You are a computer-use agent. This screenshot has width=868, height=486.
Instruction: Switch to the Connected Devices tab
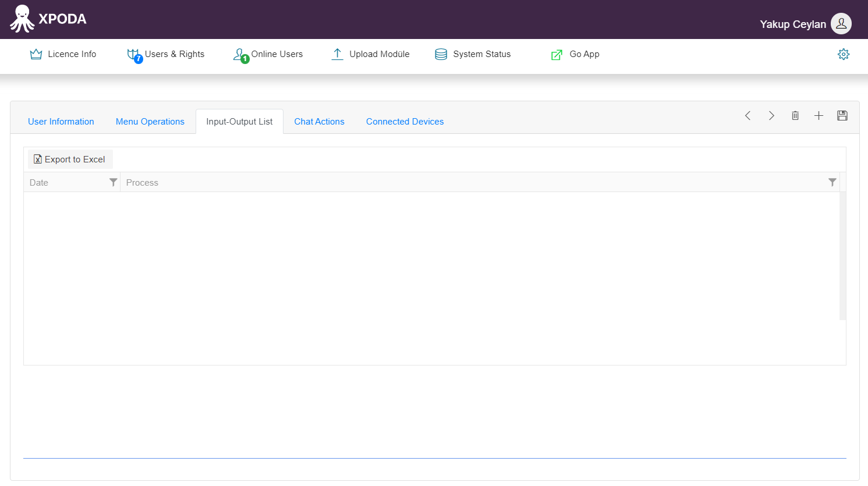tap(405, 122)
